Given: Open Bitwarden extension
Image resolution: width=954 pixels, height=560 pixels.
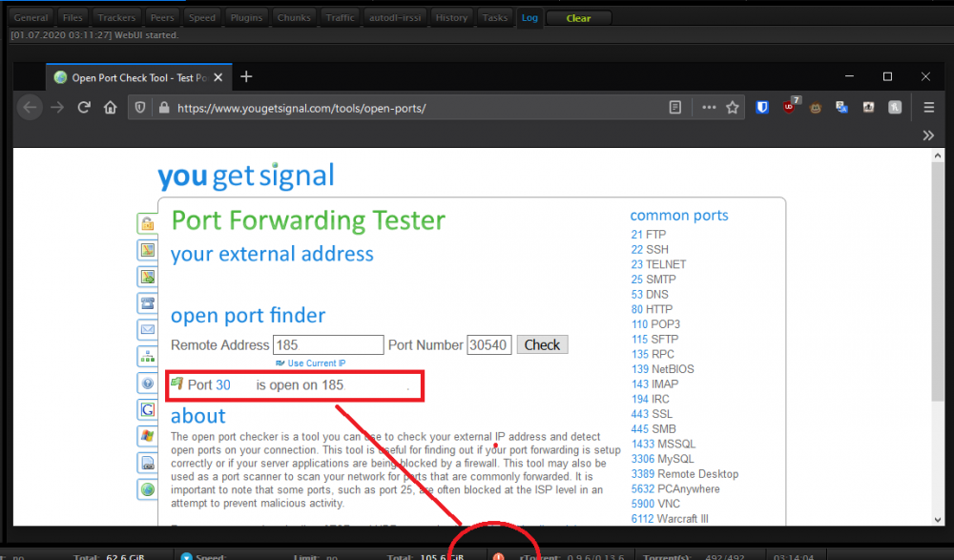Looking at the screenshot, I should point(761,108).
